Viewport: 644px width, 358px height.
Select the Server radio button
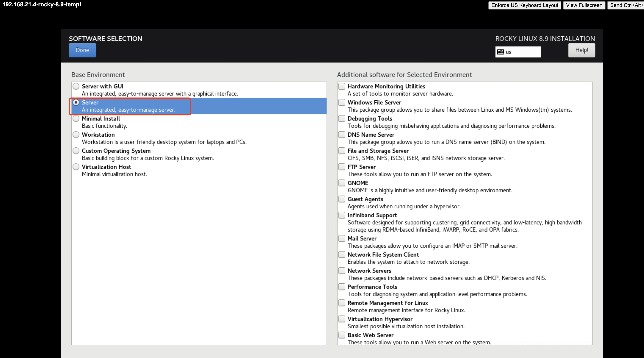[x=76, y=102]
